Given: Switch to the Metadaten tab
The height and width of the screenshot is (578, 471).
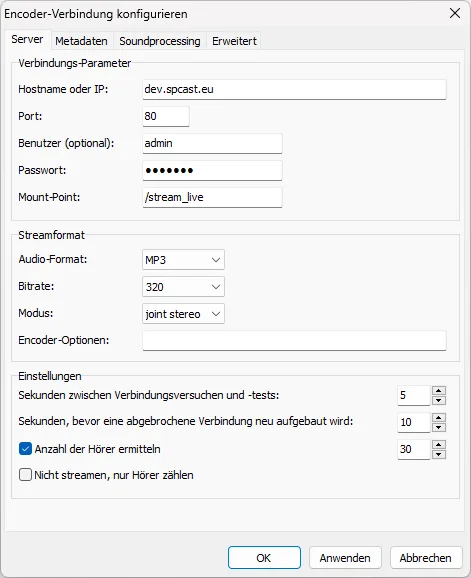Looking at the screenshot, I should point(81,41).
